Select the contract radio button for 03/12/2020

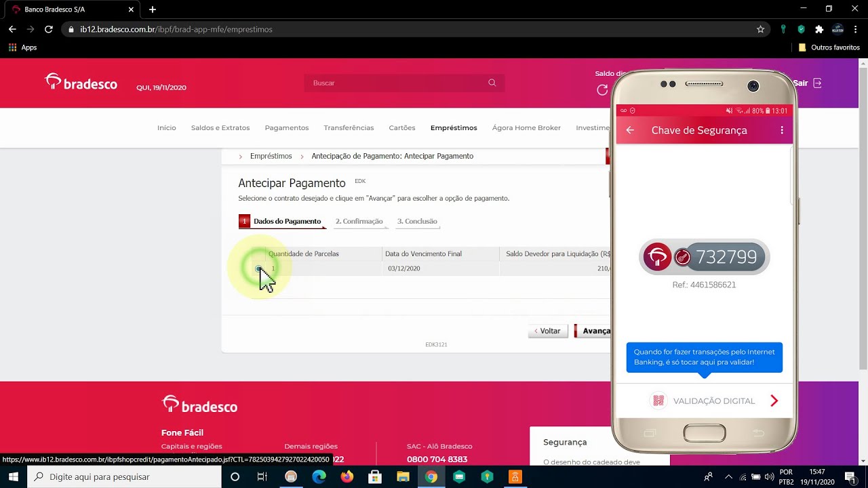tap(258, 269)
